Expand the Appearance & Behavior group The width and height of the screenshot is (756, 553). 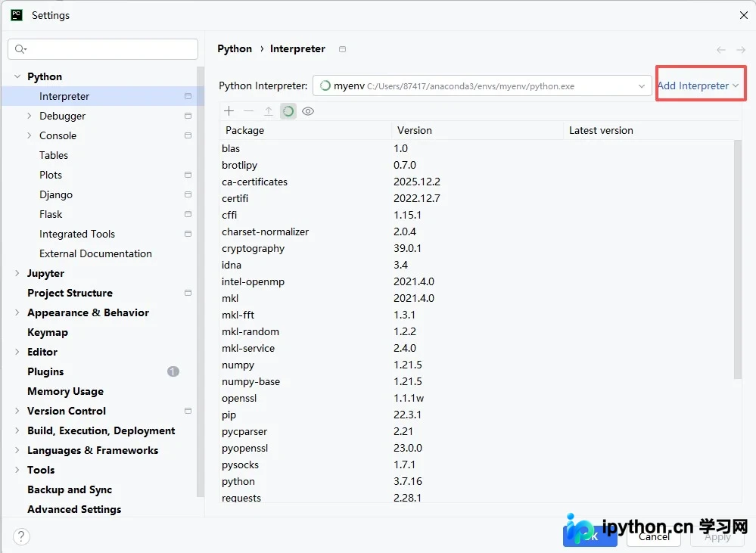[17, 312]
